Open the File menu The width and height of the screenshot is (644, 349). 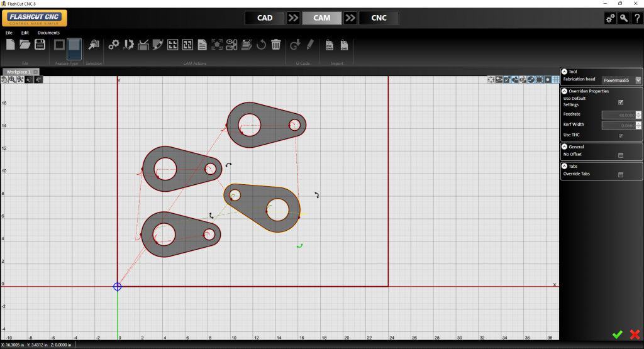[9, 32]
